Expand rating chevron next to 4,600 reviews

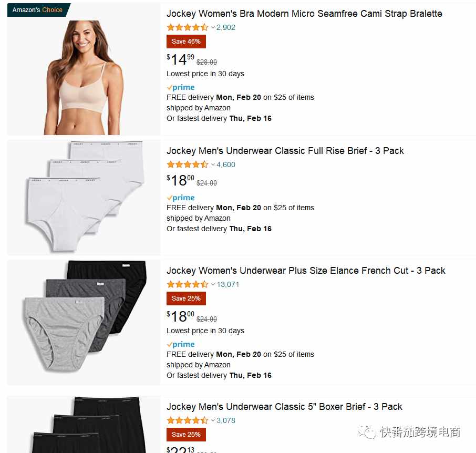pos(213,165)
